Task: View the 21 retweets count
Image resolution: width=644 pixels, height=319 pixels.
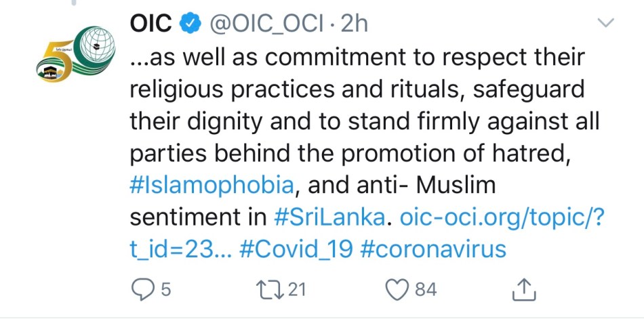Action: pos(298,290)
